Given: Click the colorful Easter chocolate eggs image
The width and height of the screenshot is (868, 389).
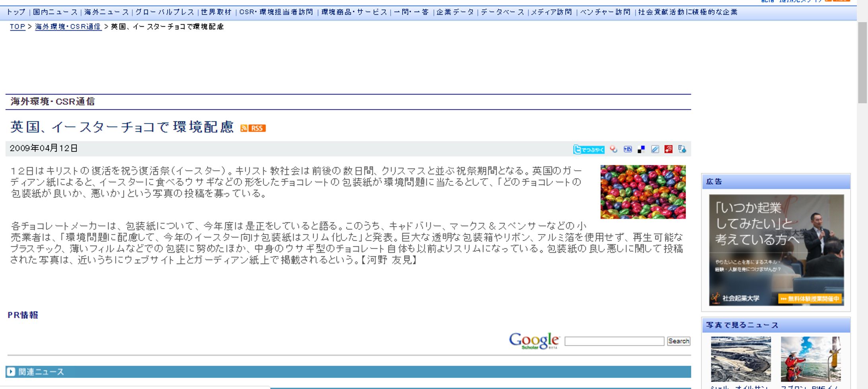Looking at the screenshot, I should [643, 192].
